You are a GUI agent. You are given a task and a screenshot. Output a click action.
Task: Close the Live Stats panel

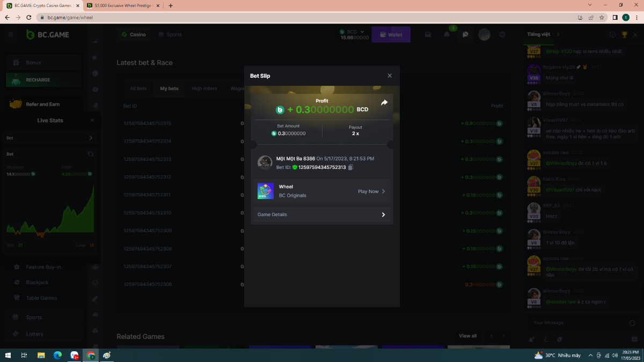(x=92, y=121)
